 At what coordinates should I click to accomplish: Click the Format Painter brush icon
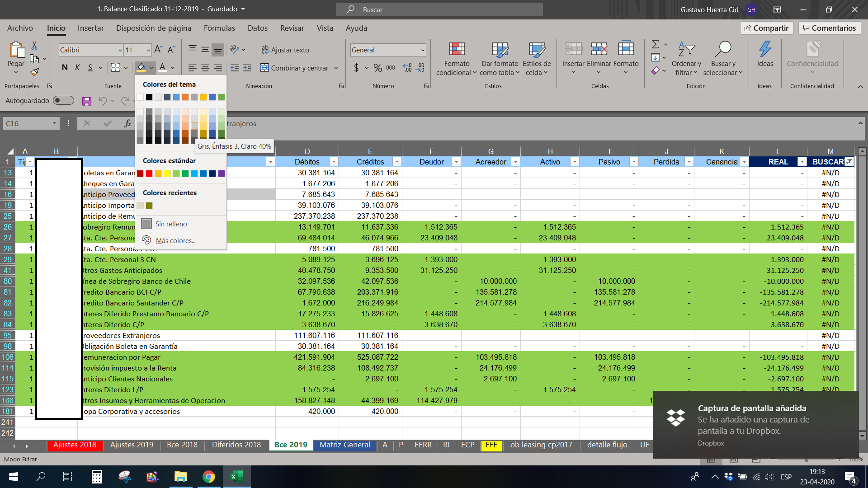click(x=34, y=72)
